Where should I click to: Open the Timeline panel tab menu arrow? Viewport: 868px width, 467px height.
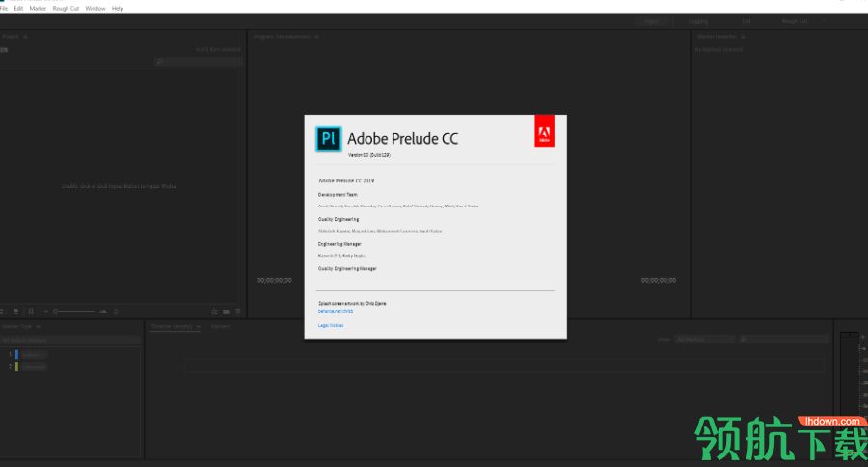pos(198,327)
